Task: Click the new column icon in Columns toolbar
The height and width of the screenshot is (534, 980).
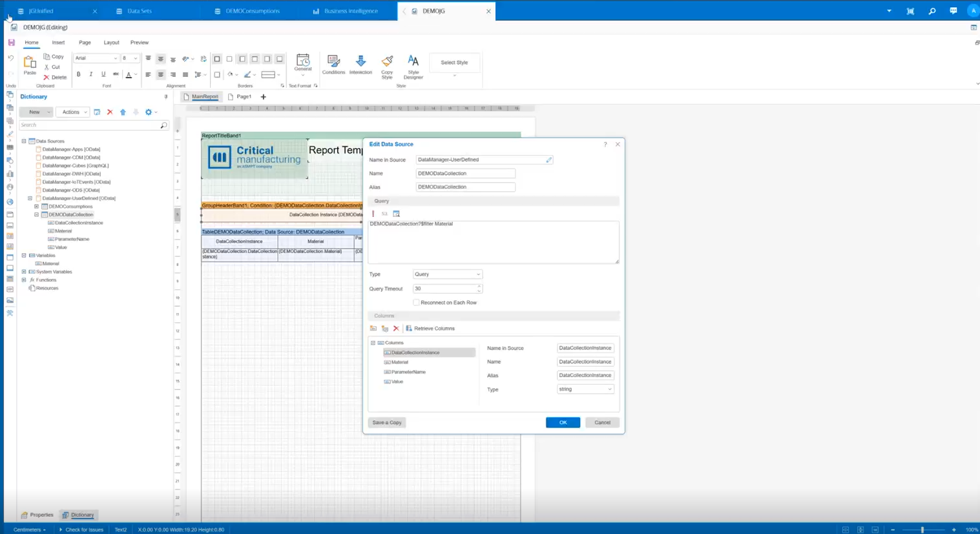Action: (373, 329)
